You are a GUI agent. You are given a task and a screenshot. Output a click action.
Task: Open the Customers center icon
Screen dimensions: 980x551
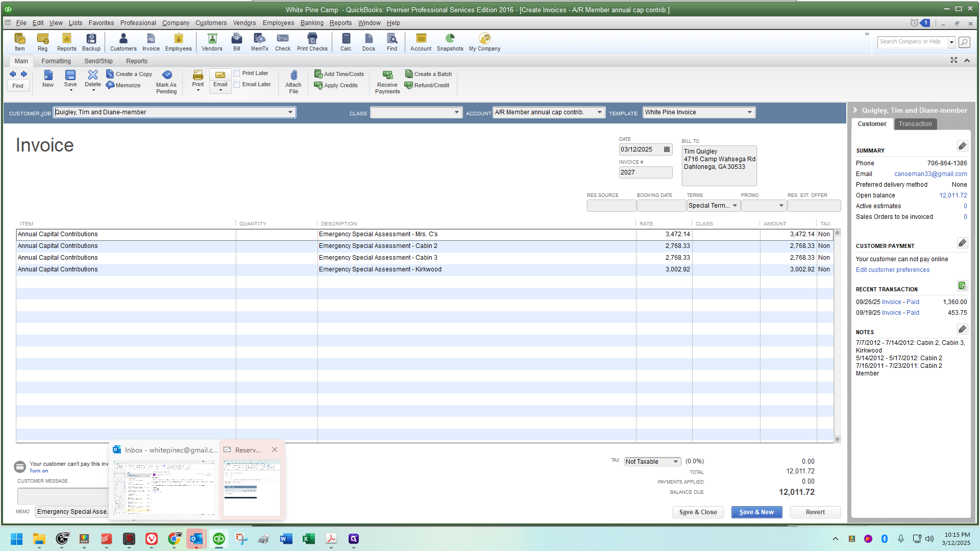pyautogui.click(x=123, y=42)
